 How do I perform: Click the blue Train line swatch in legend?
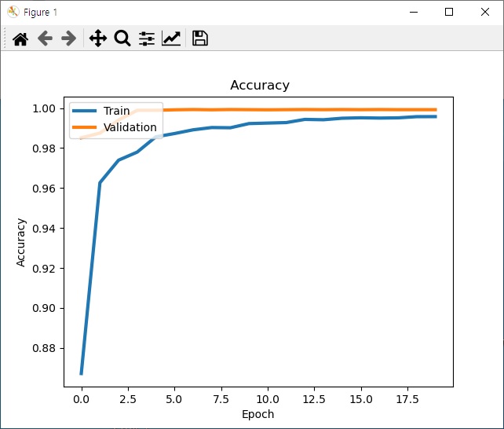tap(85, 111)
